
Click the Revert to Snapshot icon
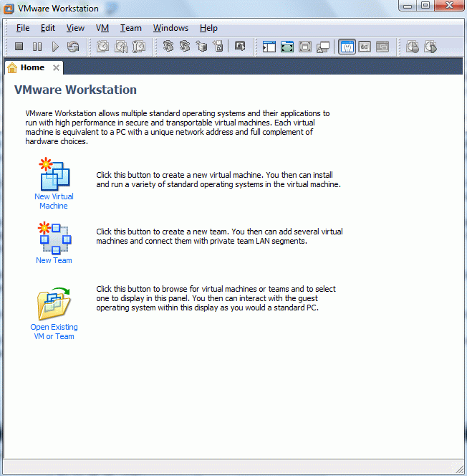click(x=121, y=47)
